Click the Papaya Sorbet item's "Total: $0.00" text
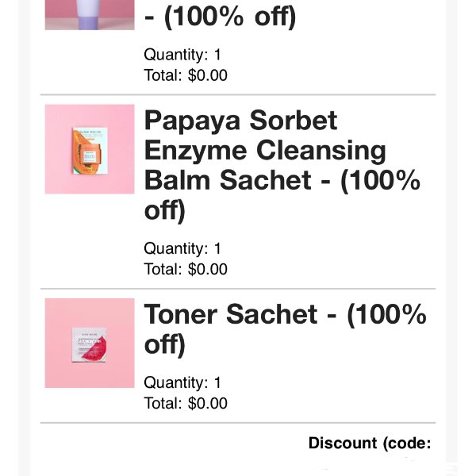The width and height of the screenshot is (476, 476). [x=186, y=269]
